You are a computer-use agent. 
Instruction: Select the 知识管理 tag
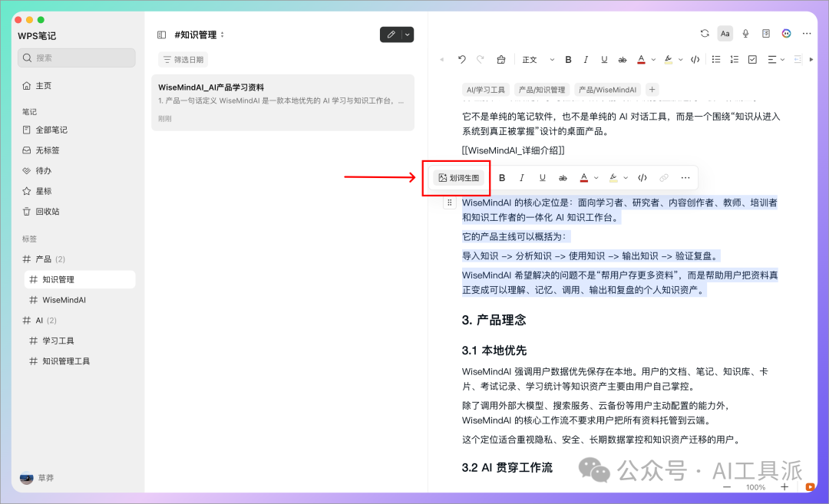(x=79, y=279)
